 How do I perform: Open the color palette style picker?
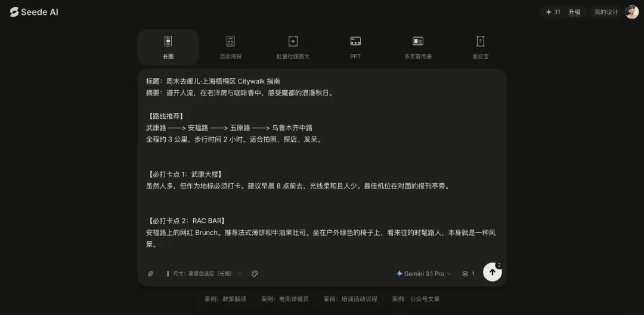tap(255, 273)
